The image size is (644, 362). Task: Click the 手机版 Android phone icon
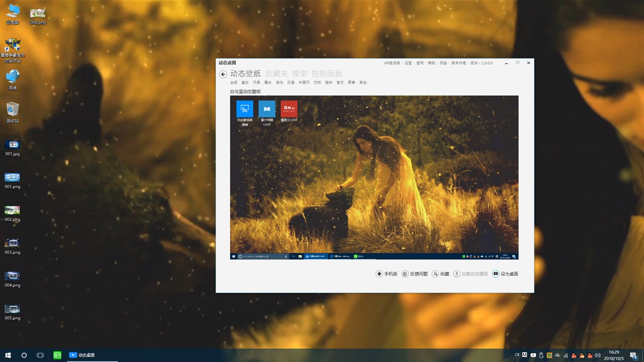coord(379,273)
